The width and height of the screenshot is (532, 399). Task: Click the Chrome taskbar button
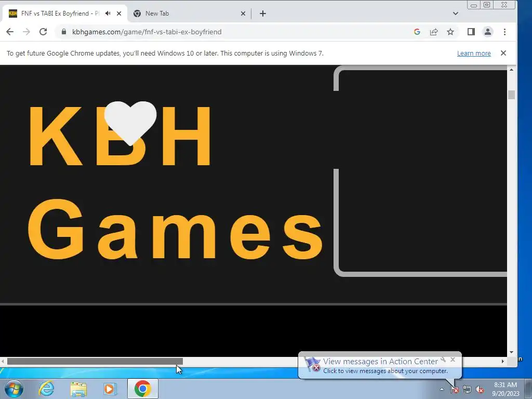point(143,389)
